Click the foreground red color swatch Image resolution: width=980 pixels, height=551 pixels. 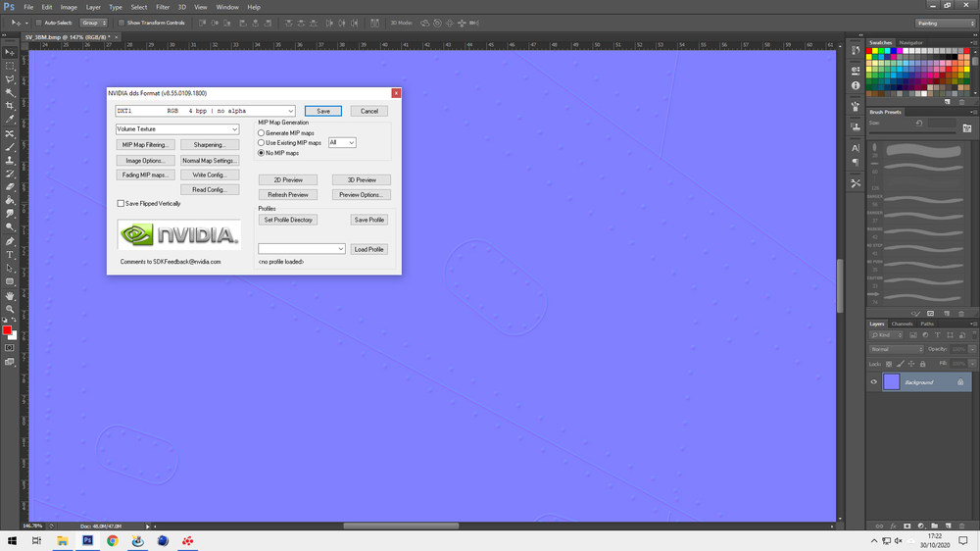tap(6, 329)
